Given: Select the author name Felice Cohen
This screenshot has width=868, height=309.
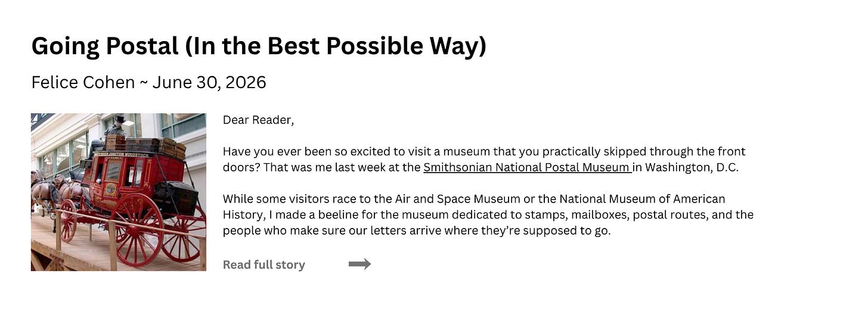Looking at the screenshot, I should coord(83,82).
